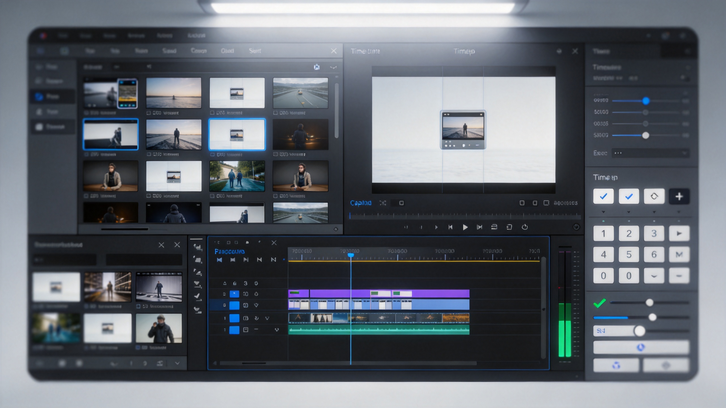Click the last skip icon in timeline header row

tap(274, 260)
